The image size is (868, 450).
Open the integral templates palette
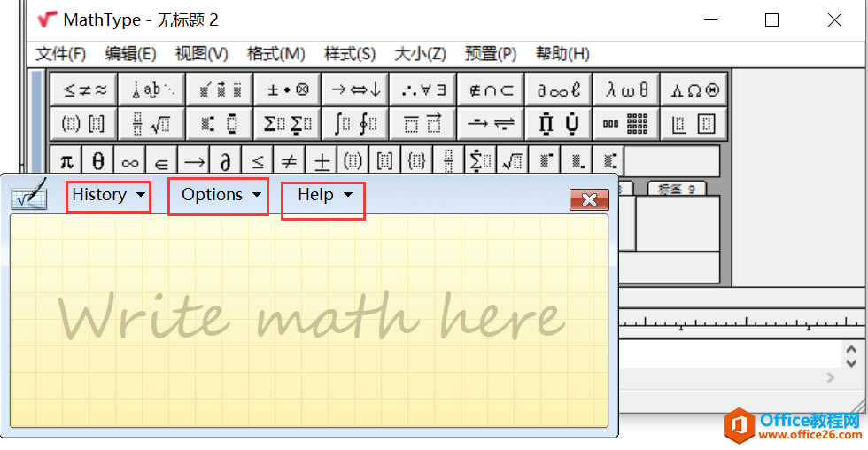[355, 123]
